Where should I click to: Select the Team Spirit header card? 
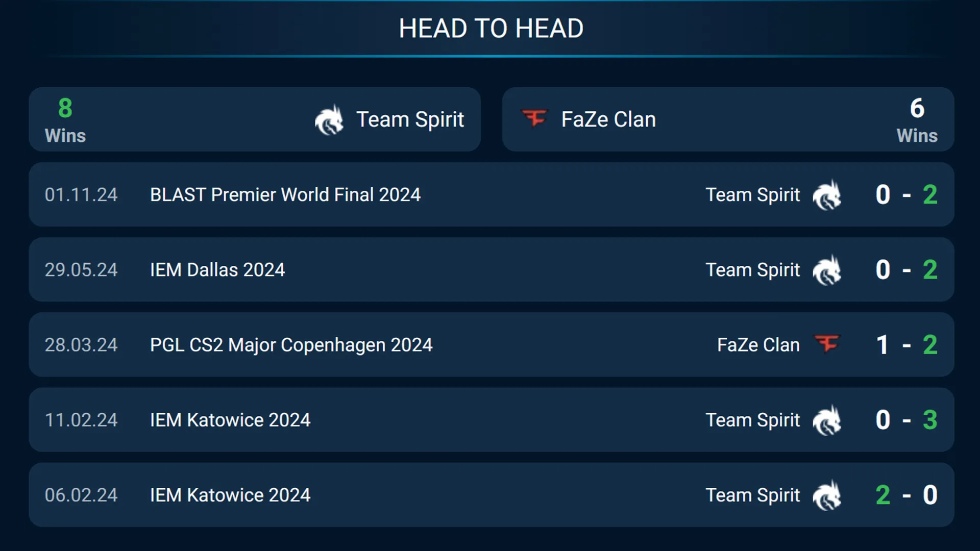(254, 119)
